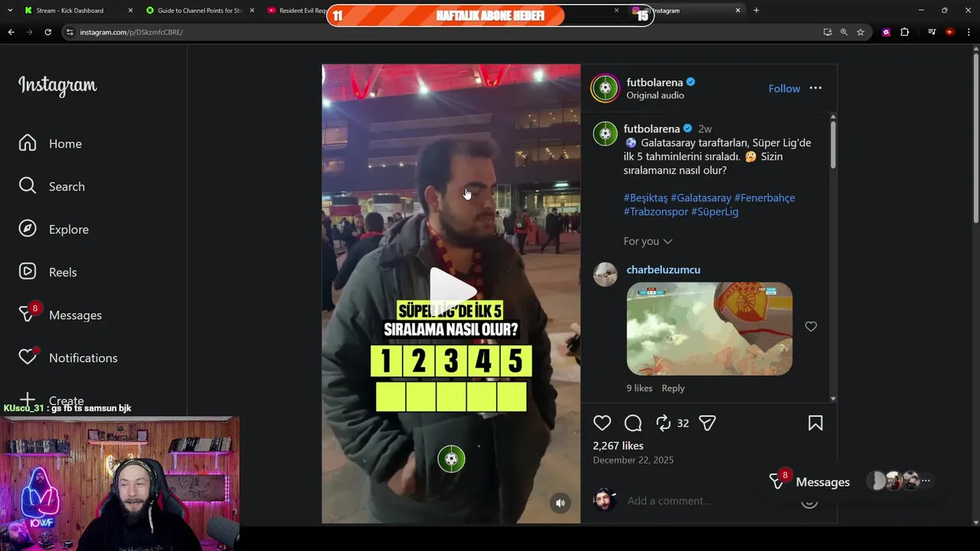Image resolution: width=980 pixels, height=551 pixels.
Task: Reply to charbeluzumcu's comment
Action: (x=673, y=388)
